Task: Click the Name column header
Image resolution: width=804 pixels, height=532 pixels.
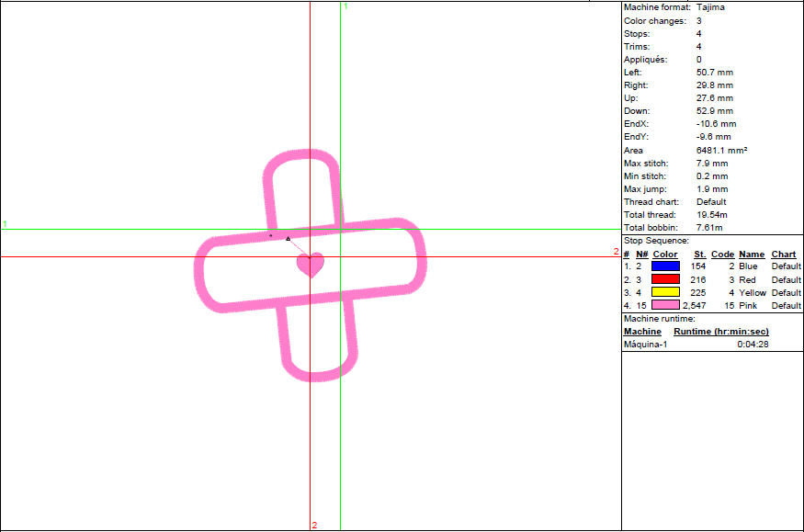Action: pyautogui.click(x=751, y=255)
